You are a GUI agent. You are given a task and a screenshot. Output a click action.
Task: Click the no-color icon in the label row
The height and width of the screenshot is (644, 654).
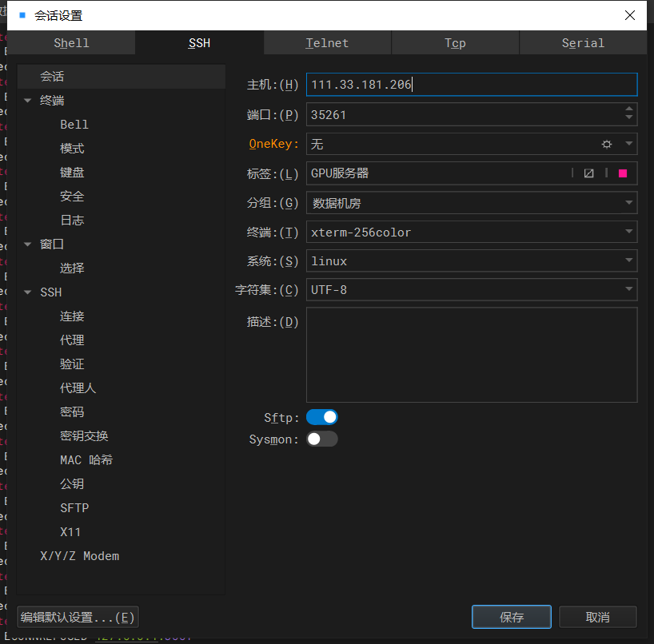[x=588, y=173]
